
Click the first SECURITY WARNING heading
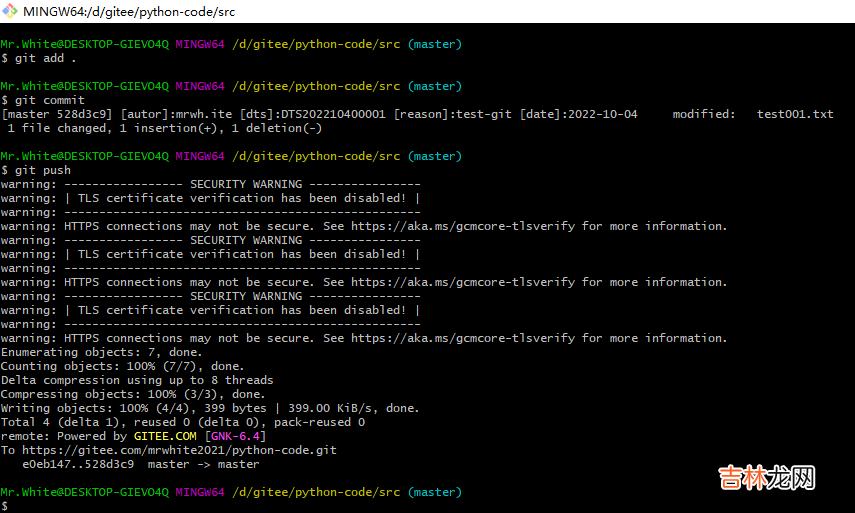click(x=243, y=184)
